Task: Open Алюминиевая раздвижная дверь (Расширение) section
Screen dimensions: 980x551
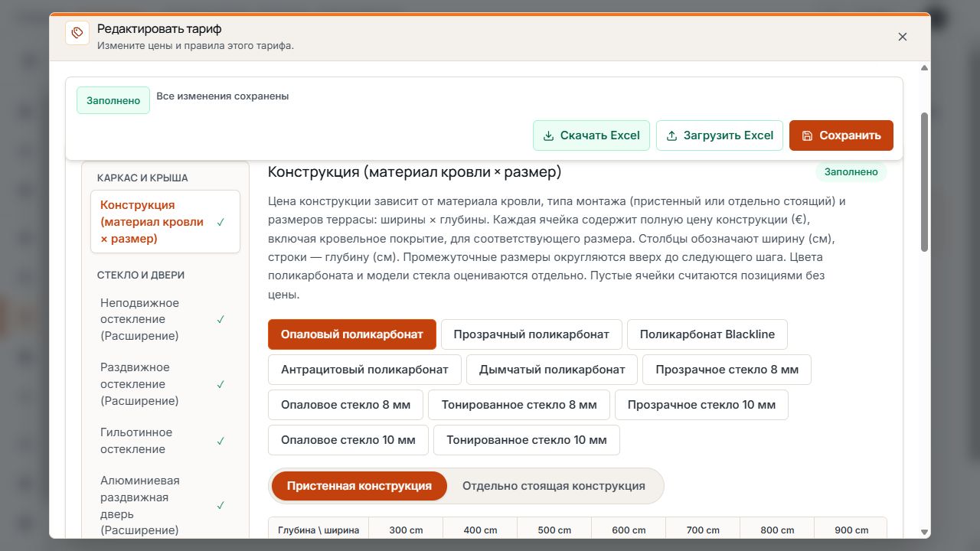Action: coord(165,505)
